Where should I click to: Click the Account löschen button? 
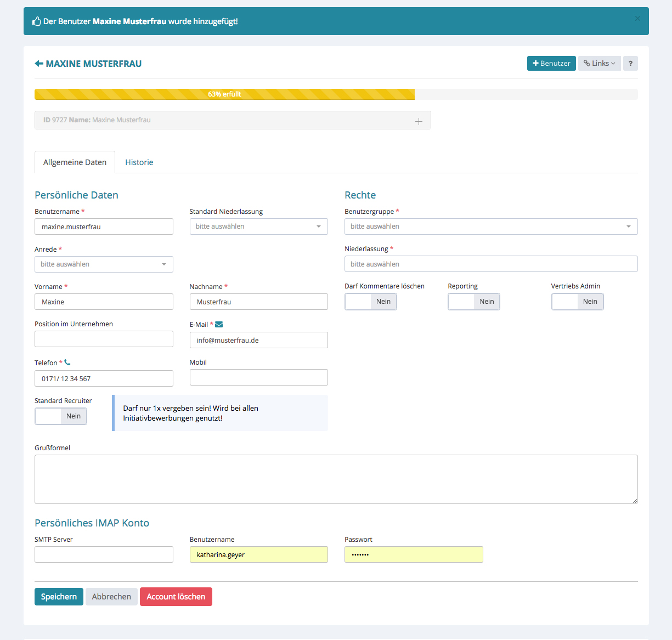pyautogui.click(x=176, y=597)
